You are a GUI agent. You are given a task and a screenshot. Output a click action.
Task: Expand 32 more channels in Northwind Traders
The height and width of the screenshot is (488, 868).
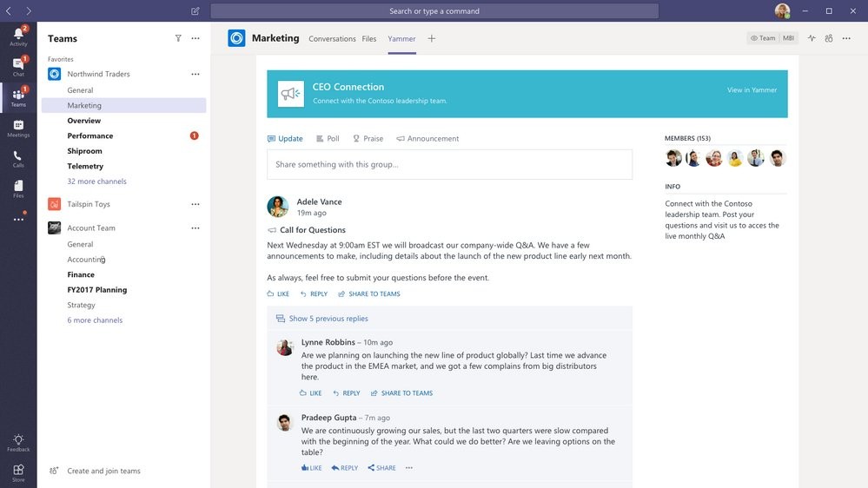coord(96,181)
